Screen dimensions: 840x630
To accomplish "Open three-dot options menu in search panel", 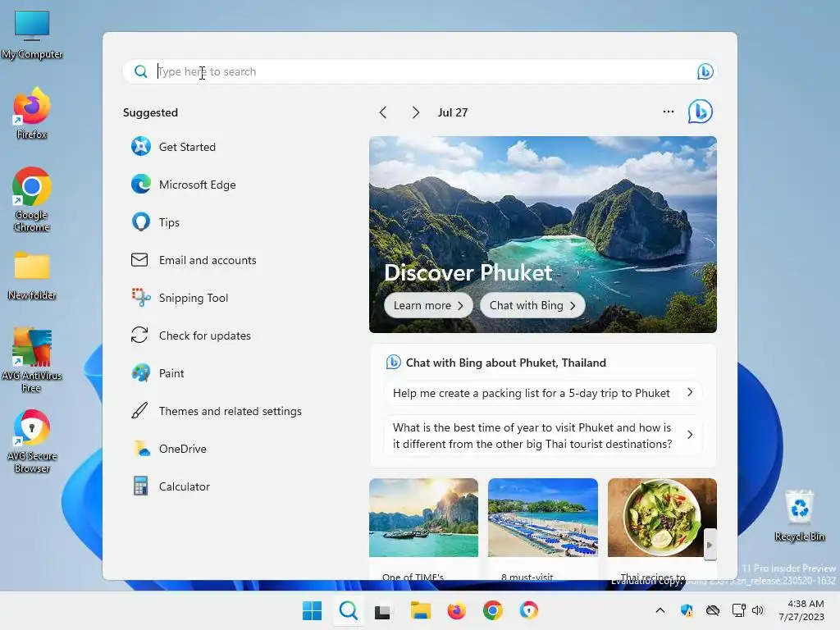I will [x=668, y=112].
